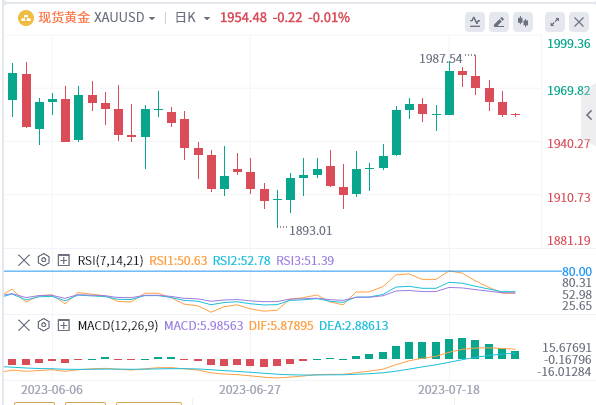Click the MACD(12,26,9) indicator label

(118, 326)
